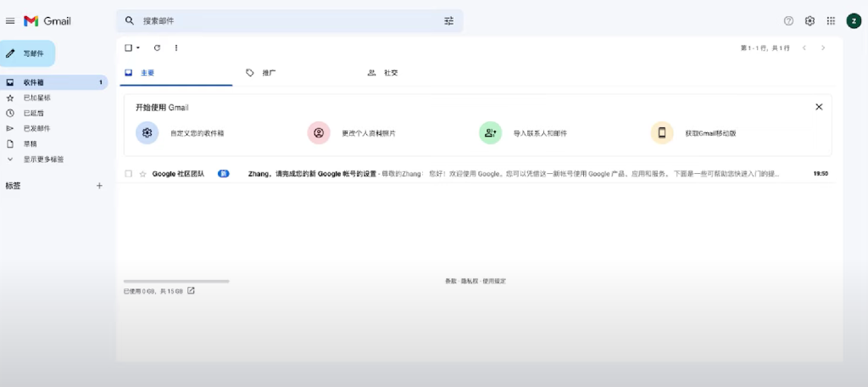Screen dimensions: 868x387
Task: Focus the 搜索邮件 search field
Action: click(291, 21)
